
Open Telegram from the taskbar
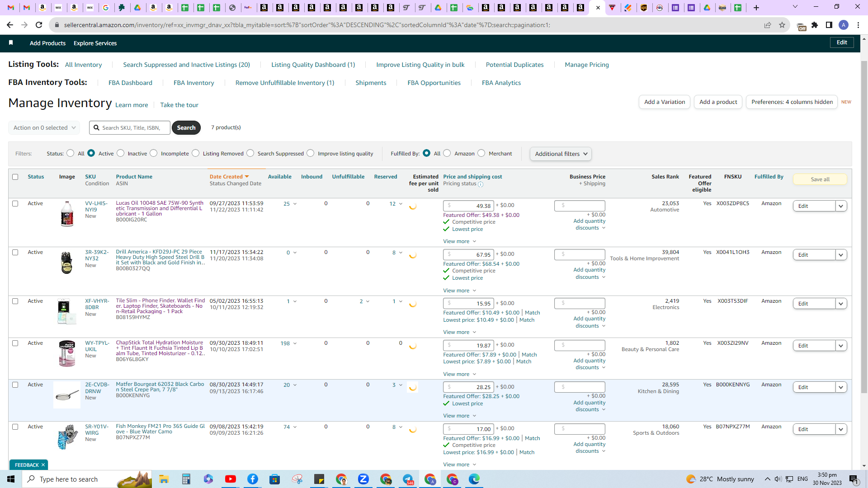[x=407, y=479]
